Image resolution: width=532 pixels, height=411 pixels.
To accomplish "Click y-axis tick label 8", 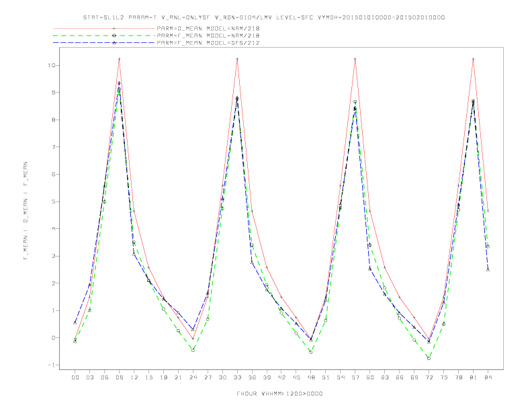I will tap(54, 120).
